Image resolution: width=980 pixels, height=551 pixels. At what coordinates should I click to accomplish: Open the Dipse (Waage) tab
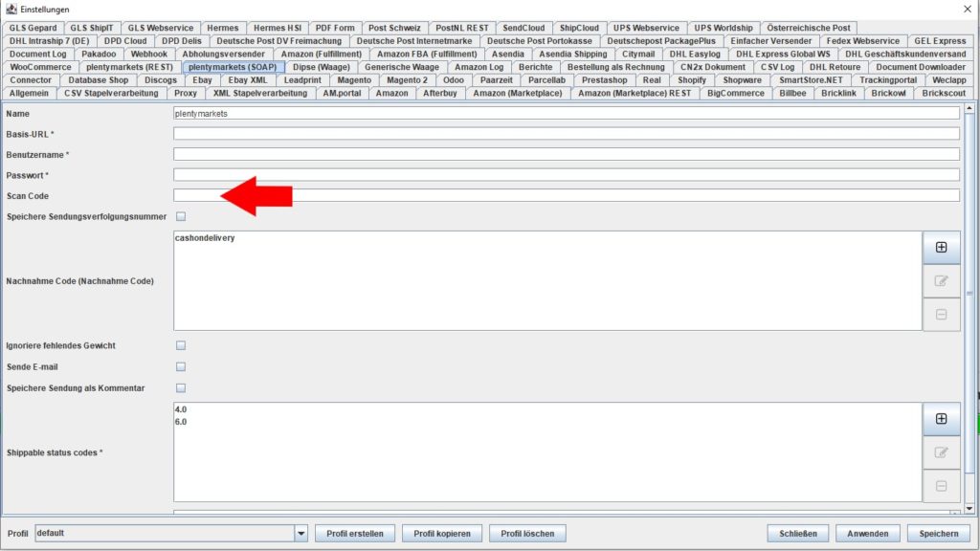tap(322, 67)
